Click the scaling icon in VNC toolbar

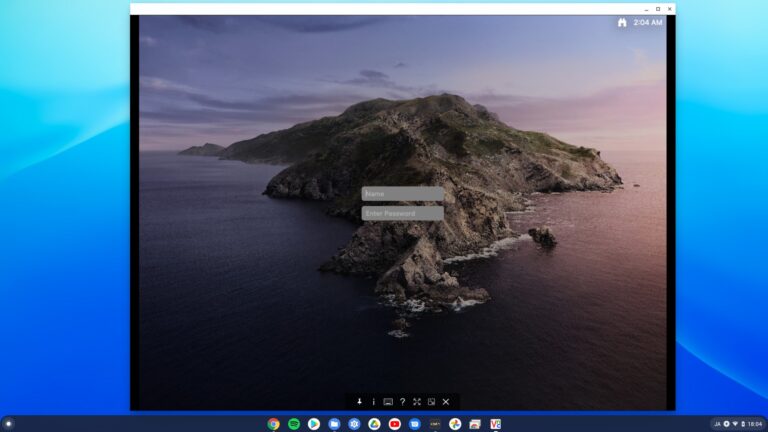tap(432, 402)
